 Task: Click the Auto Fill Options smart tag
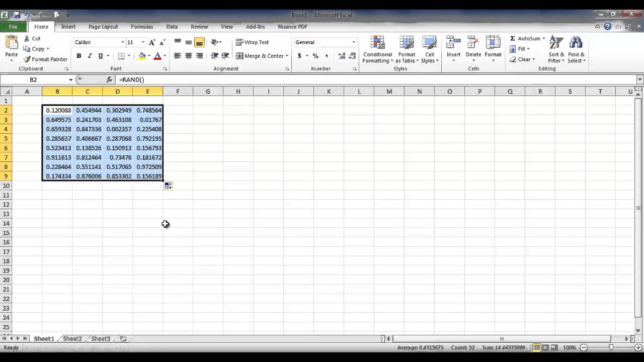point(168,186)
